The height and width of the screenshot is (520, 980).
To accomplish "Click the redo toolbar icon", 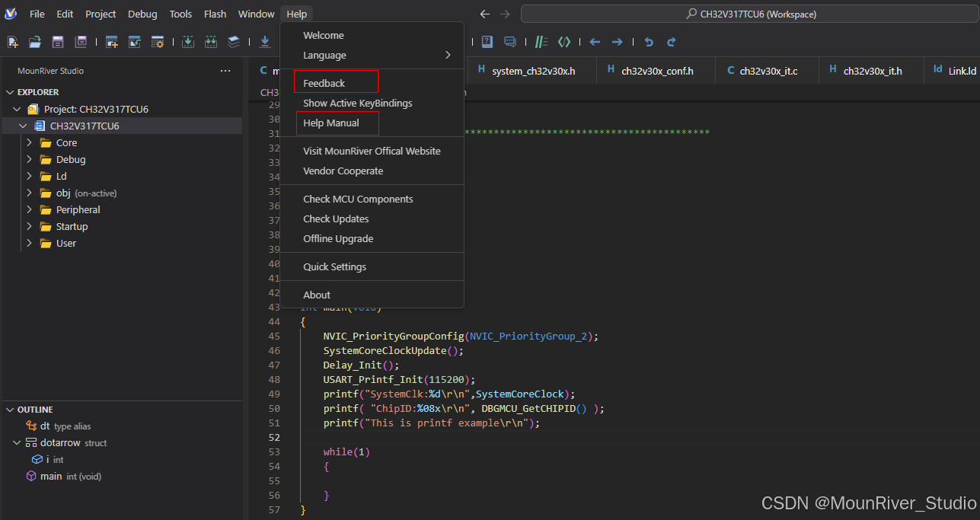I will tap(672, 42).
